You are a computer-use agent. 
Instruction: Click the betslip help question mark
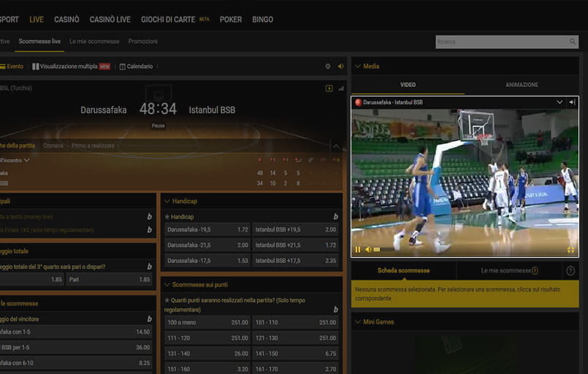coord(570,271)
